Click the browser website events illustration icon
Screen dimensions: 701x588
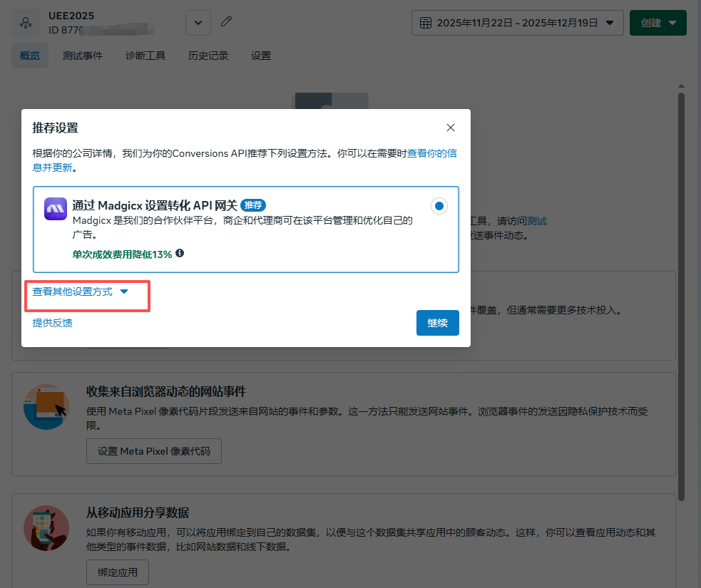click(x=46, y=406)
